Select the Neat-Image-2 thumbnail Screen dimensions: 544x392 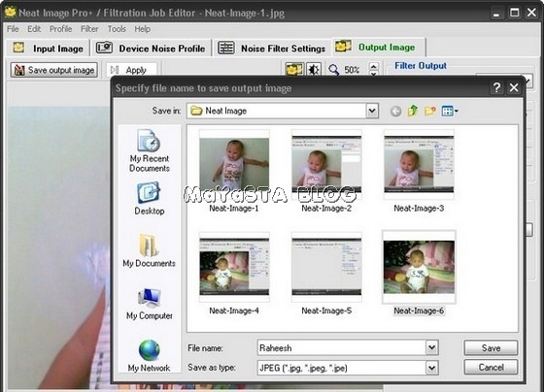(326, 165)
